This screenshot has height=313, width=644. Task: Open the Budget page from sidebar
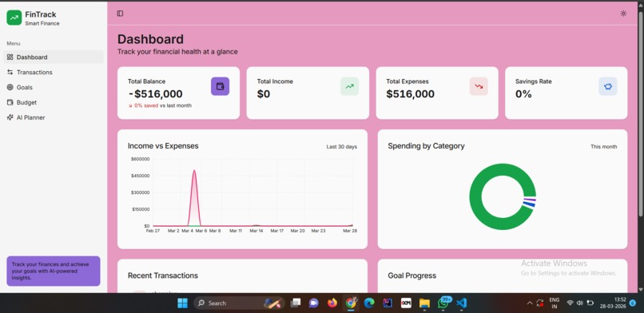(x=54, y=102)
